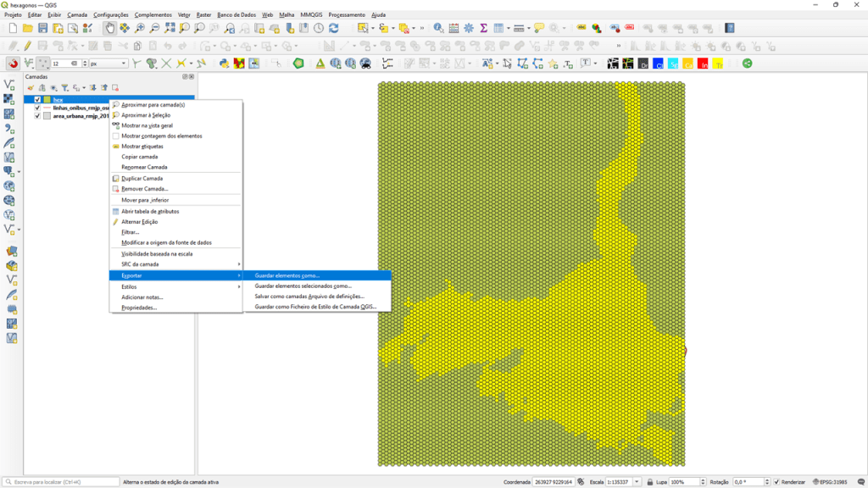Click 'Propriedades...' in the context menu
The image size is (868, 488).
click(139, 308)
